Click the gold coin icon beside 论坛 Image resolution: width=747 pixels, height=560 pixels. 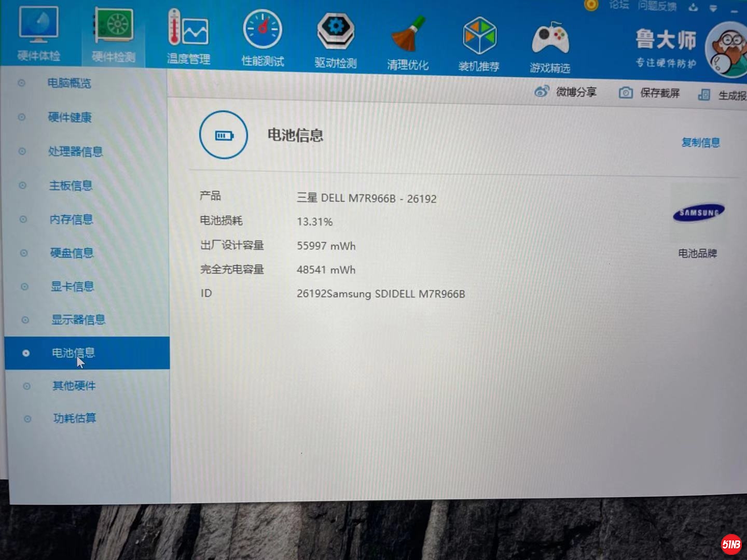click(591, 5)
